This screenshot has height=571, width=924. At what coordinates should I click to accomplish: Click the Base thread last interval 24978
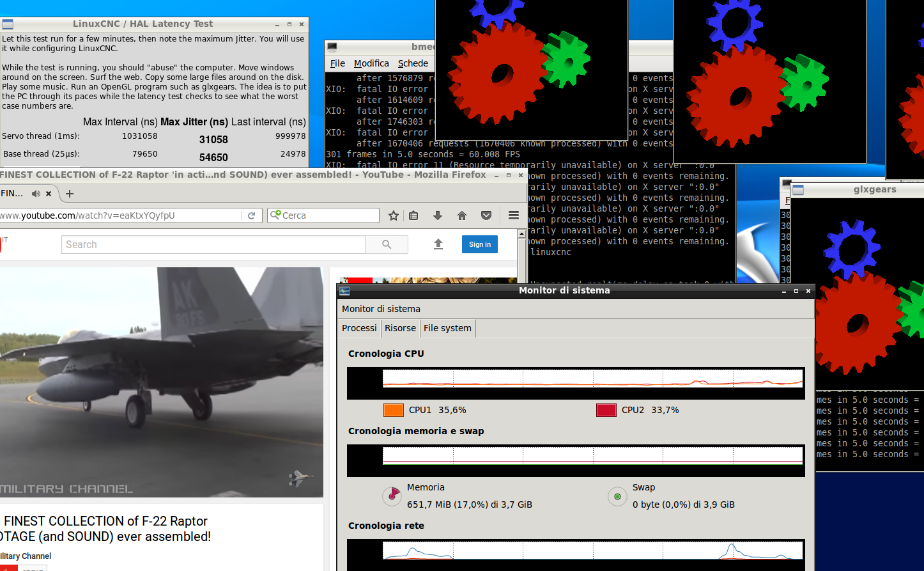coord(293,154)
